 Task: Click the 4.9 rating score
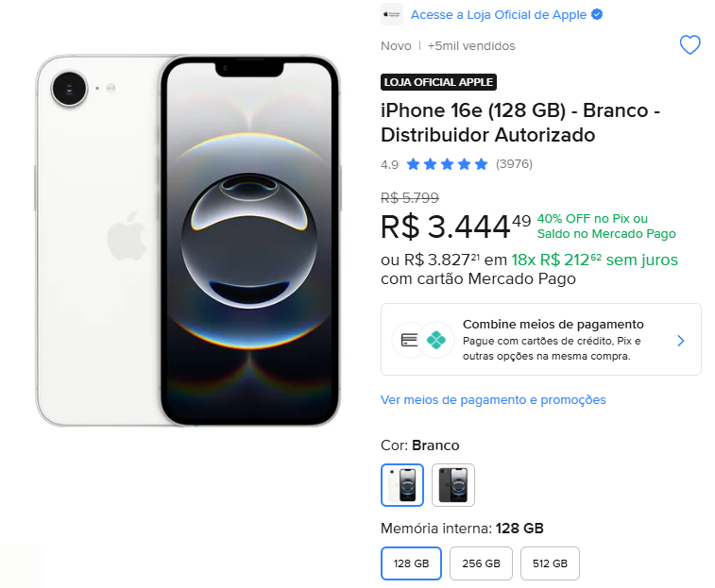point(389,164)
